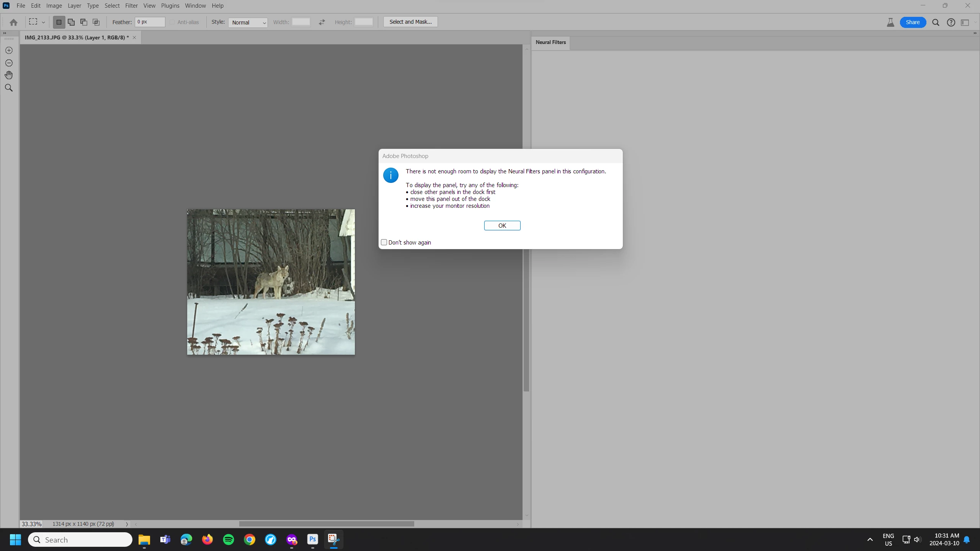Check the Don't show again checkbox
The height and width of the screenshot is (551, 980).
click(384, 242)
